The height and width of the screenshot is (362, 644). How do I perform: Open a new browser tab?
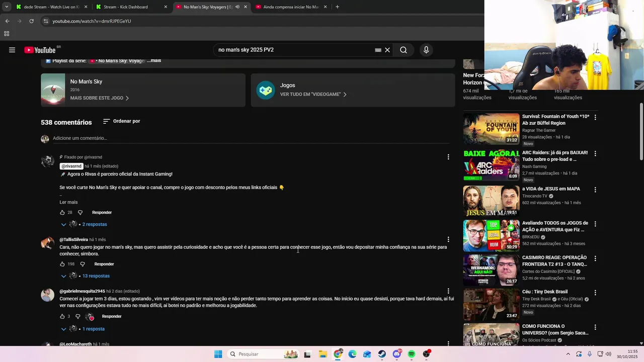point(337,7)
